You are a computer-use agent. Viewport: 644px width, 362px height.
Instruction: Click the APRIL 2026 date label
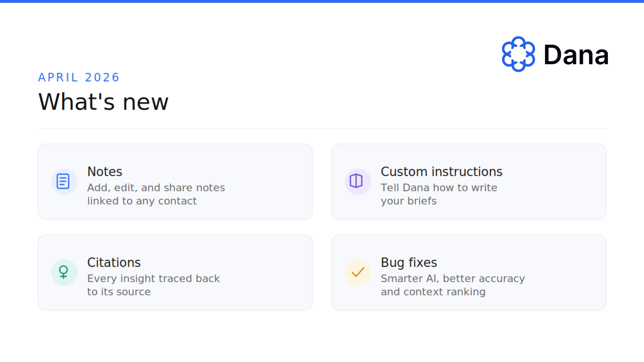[x=79, y=77]
